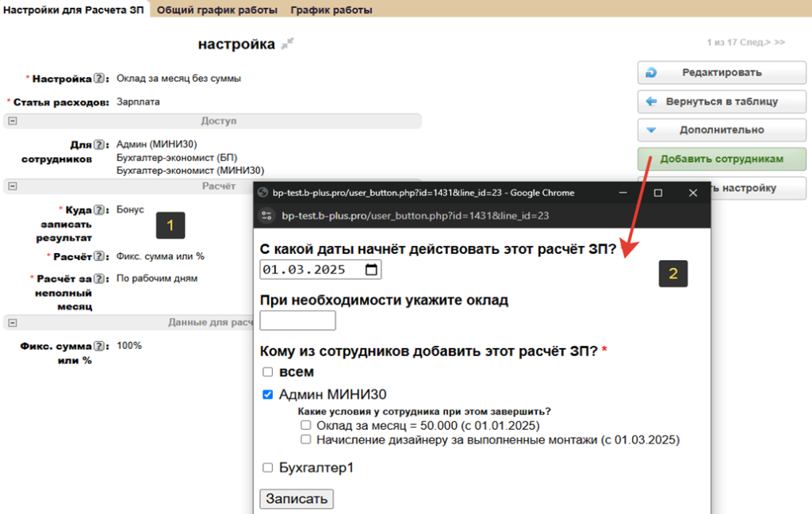812x514 pixels.
Task: Switch to the Общий график работы tab
Action: (x=216, y=10)
